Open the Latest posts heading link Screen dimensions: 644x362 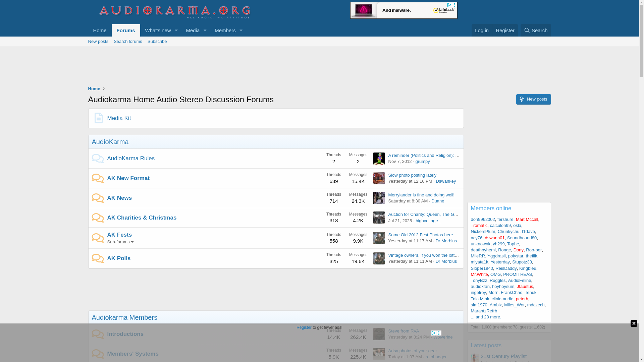(486, 346)
